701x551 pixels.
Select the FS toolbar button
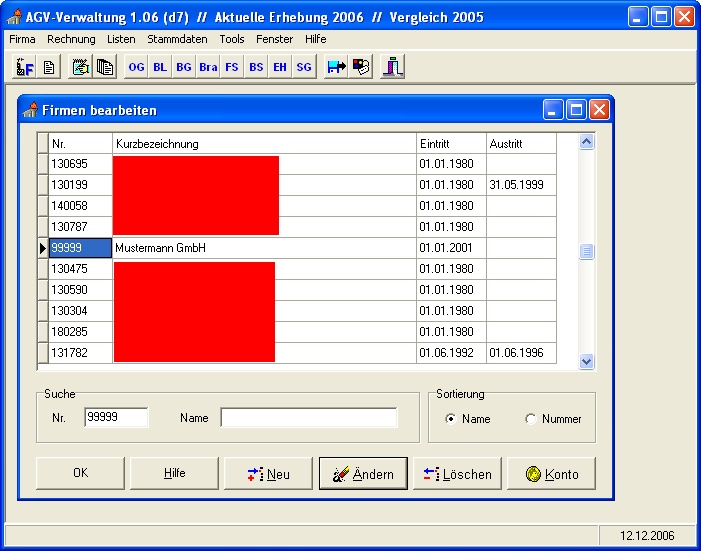pos(232,67)
